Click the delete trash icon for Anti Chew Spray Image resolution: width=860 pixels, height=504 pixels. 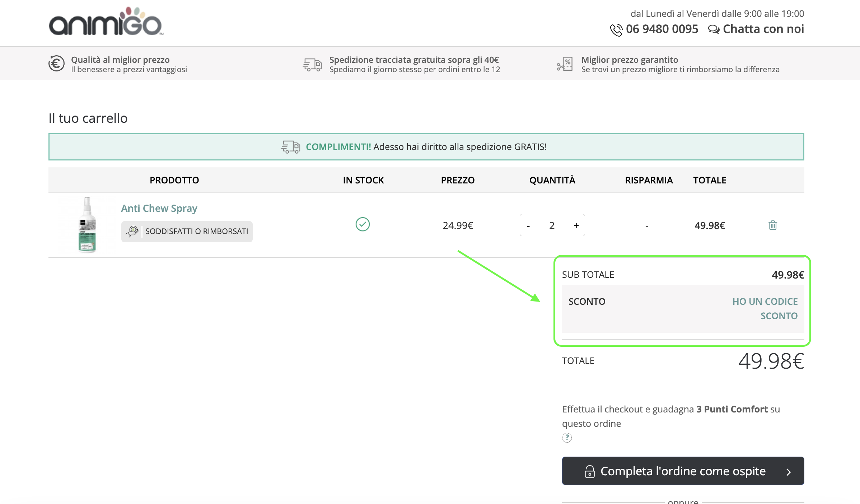(x=772, y=225)
